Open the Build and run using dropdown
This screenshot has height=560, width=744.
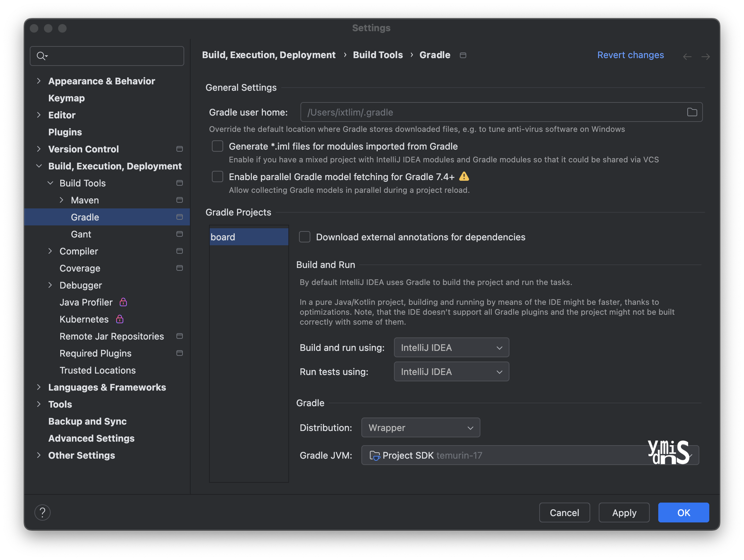(x=451, y=347)
